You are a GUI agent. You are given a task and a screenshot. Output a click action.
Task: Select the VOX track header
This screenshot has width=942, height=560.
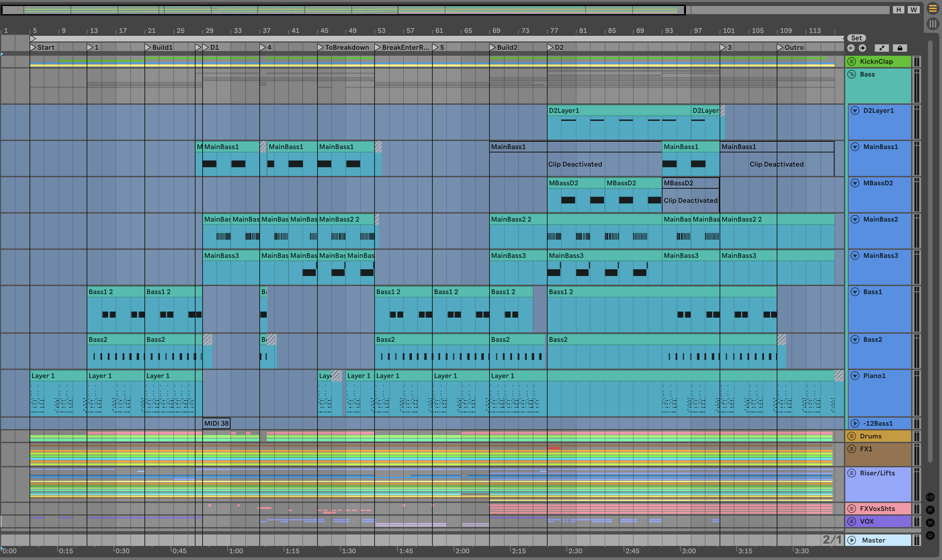pos(880,521)
